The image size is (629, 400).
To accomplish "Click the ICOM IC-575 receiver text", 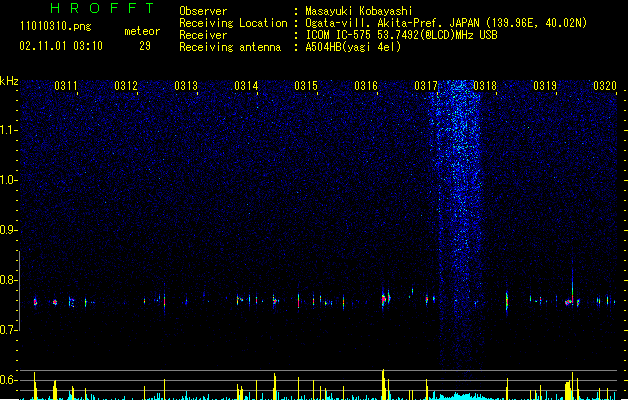I will pyautogui.click(x=401, y=35).
